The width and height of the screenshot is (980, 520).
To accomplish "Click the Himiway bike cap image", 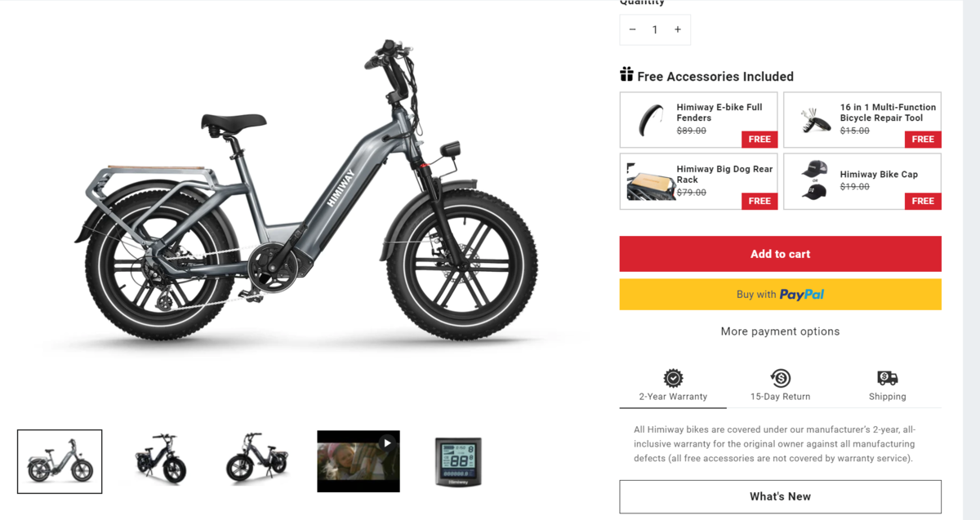I will coord(814,180).
